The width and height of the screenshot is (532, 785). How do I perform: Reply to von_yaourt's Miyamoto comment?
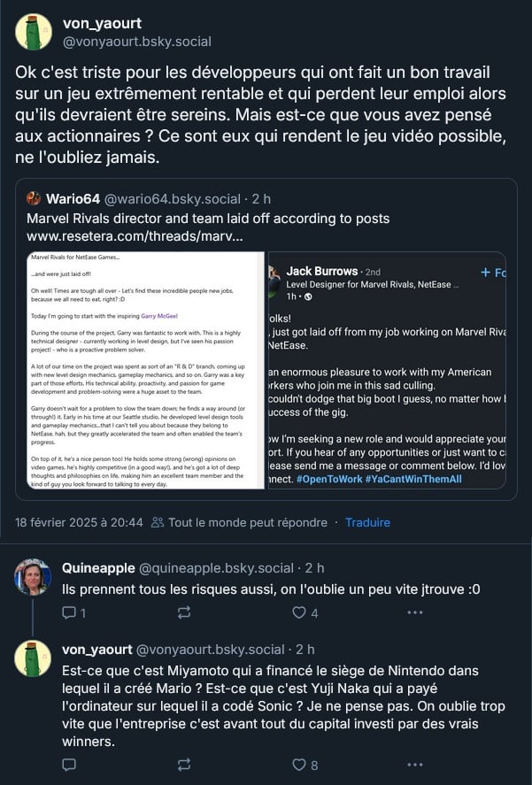(69, 765)
